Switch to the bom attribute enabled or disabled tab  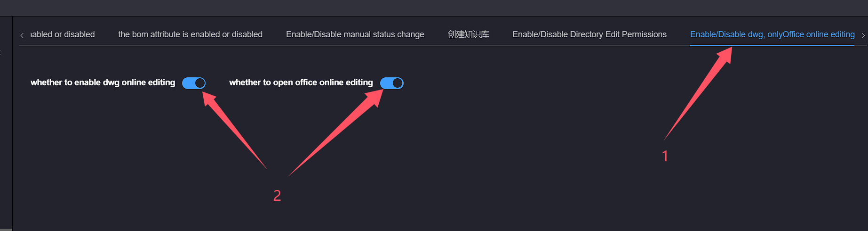(191, 34)
